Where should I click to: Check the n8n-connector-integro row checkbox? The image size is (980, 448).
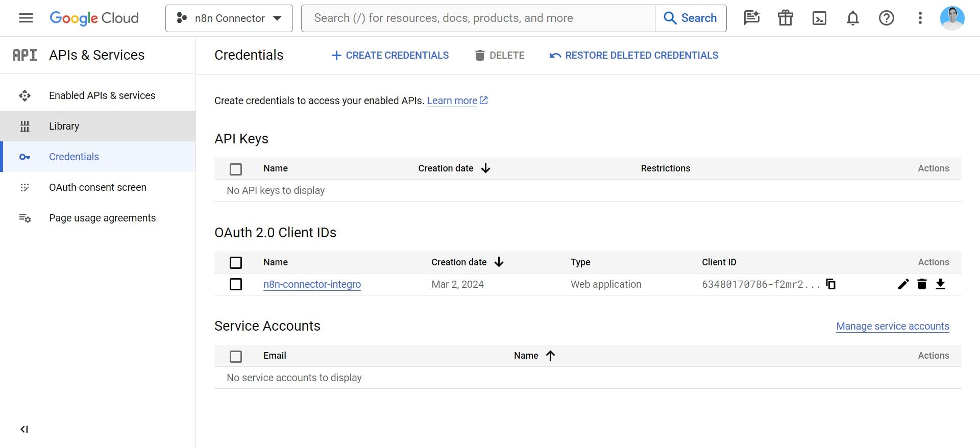tap(236, 284)
